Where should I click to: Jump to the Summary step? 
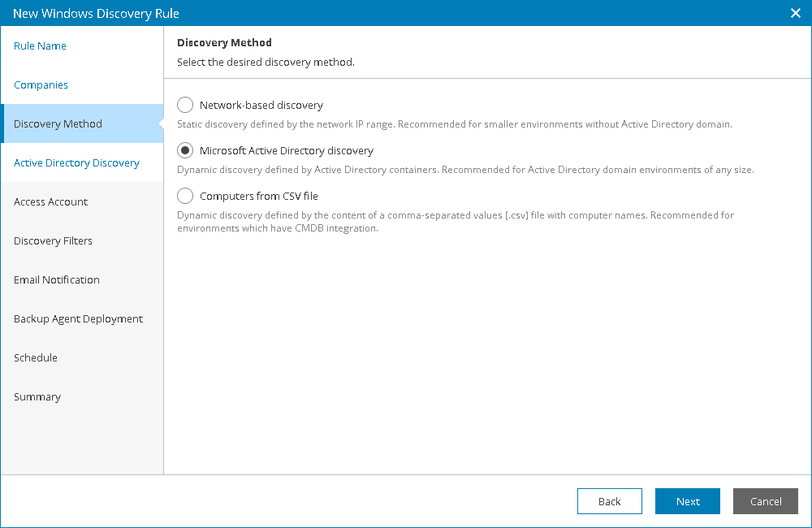click(37, 396)
